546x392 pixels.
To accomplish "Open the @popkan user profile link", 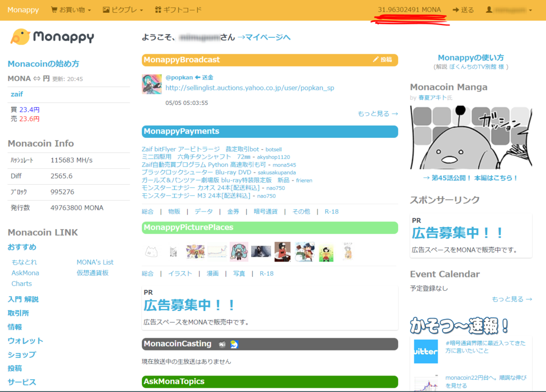I will click(179, 77).
